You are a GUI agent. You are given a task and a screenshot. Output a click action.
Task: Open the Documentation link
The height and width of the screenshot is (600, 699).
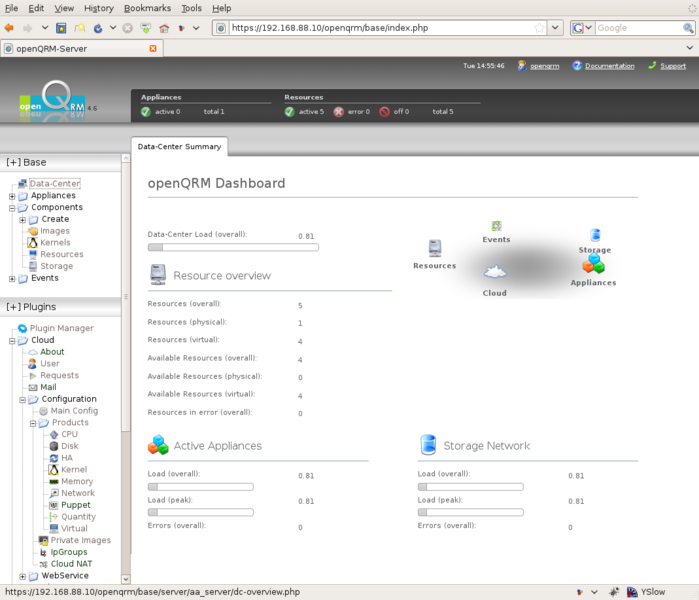(609, 66)
